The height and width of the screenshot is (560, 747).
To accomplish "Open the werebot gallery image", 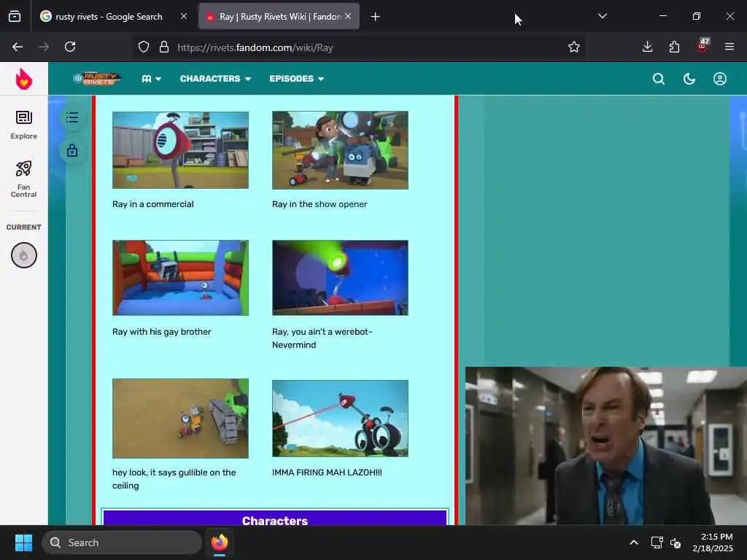I will [340, 278].
